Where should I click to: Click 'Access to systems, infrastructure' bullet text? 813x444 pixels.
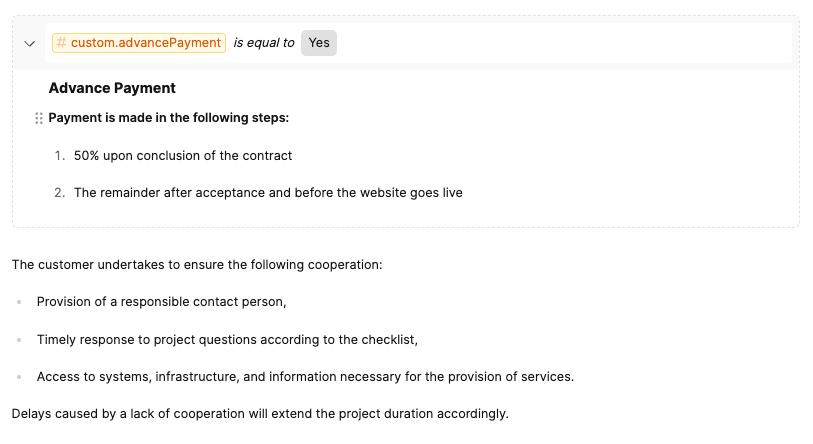pos(304,377)
